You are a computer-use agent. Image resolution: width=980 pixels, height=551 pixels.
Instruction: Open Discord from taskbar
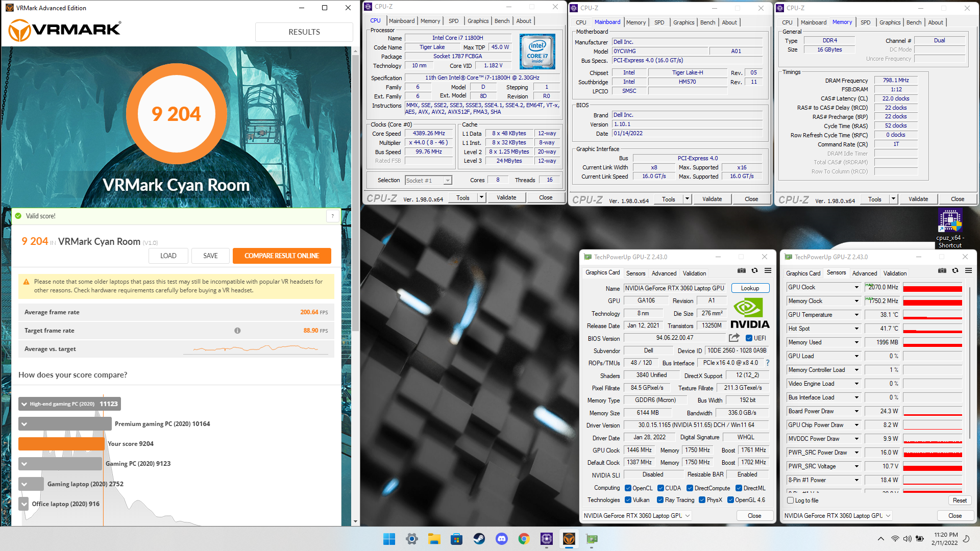click(502, 539)
